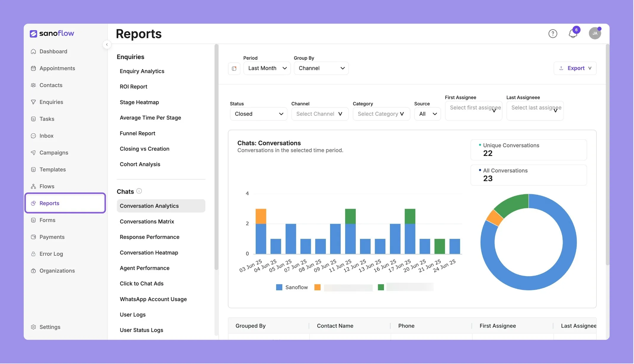Click the Inbox icon in sidebar
This screenshot has height=364, width=634.
(x=33, y=136)
